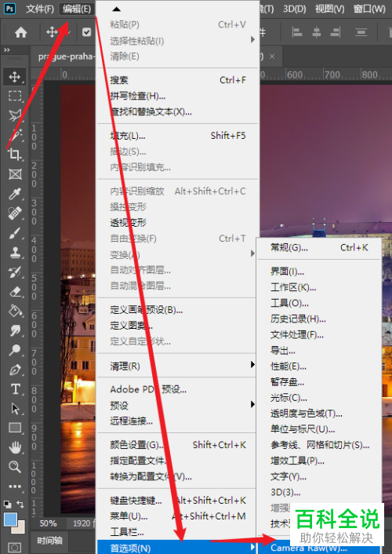Click the foreground color swatch
This screenshot has height=554, width=392.
pos(10,519)
